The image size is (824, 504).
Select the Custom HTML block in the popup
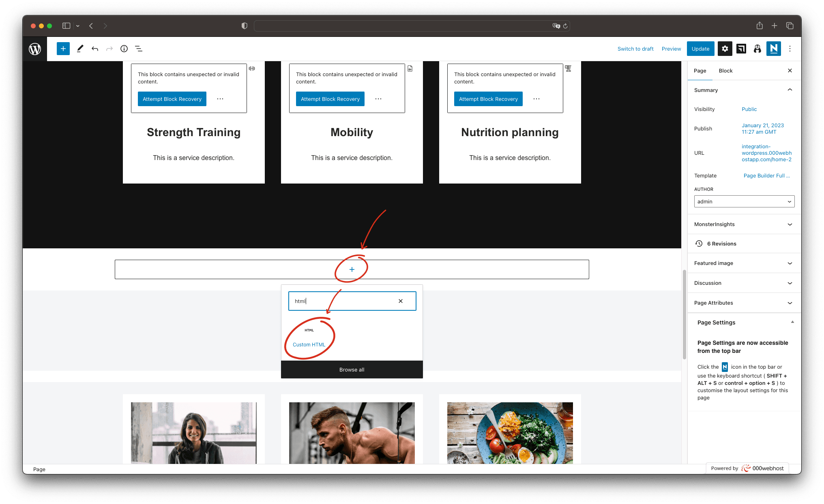(309, 344)
